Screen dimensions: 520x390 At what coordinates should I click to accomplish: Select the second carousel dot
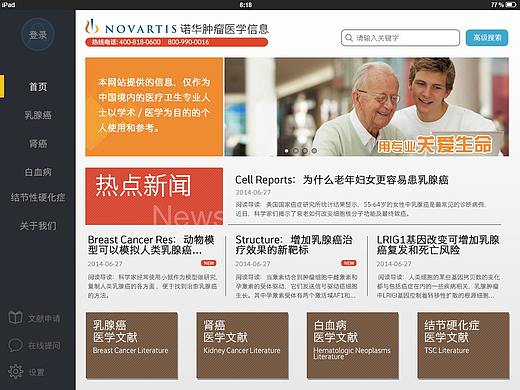point(296,151)
